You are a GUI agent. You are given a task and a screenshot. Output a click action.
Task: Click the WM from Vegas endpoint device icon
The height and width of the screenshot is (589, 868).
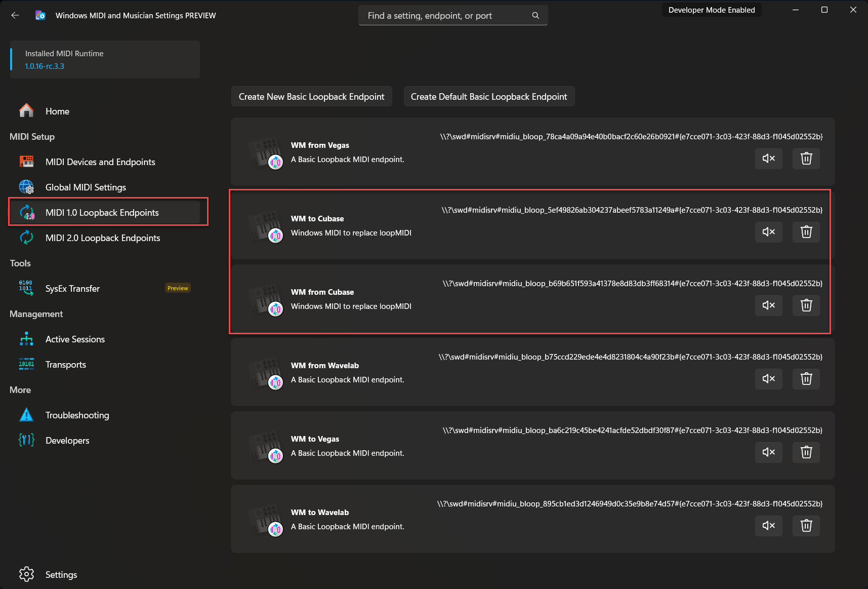(x=266, y=153)
